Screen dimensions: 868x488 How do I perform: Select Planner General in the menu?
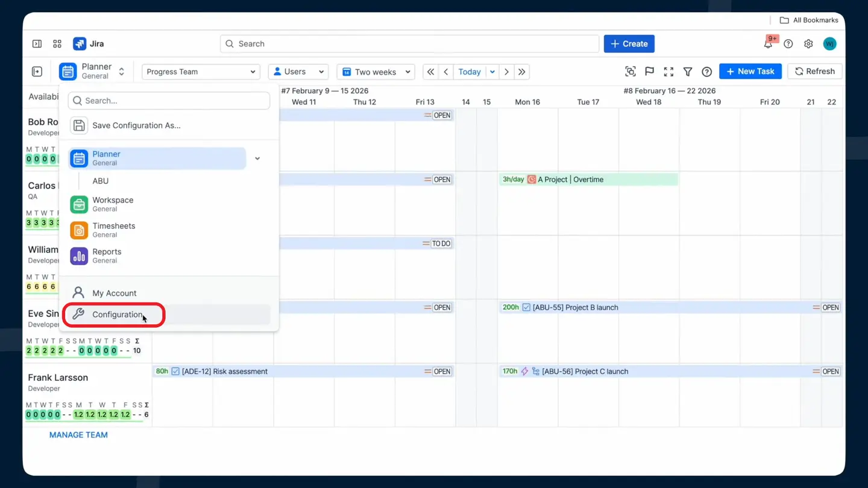point(157,158)
